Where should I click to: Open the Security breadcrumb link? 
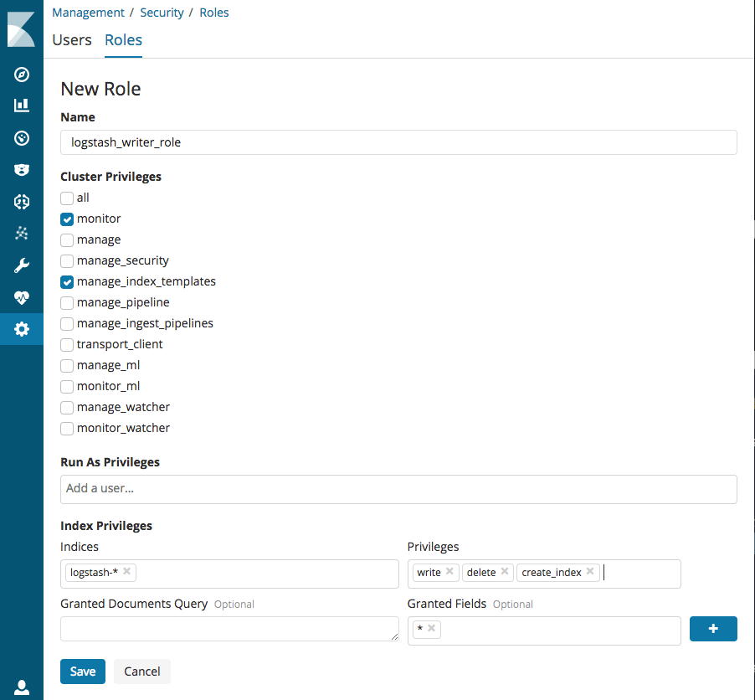pos(162,13)
